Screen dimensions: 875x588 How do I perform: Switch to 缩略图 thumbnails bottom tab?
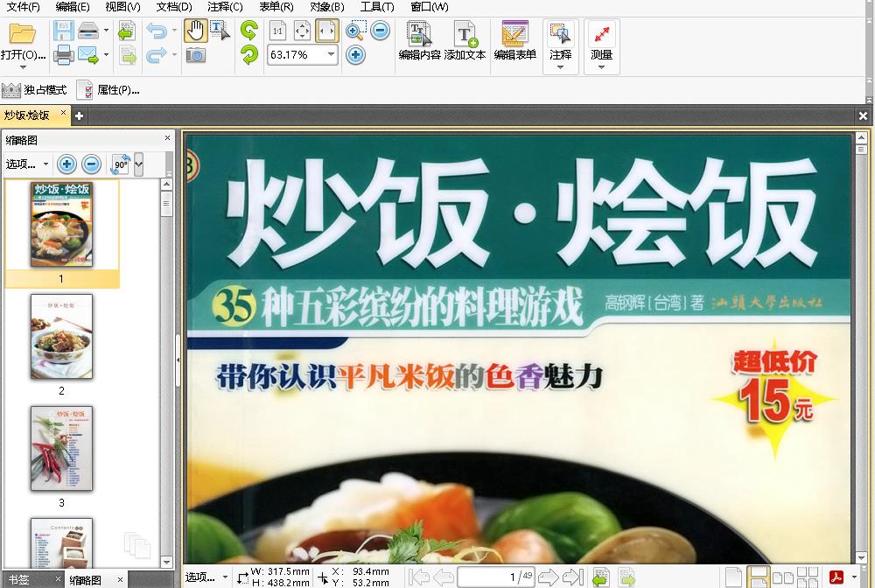coord(86,580)
